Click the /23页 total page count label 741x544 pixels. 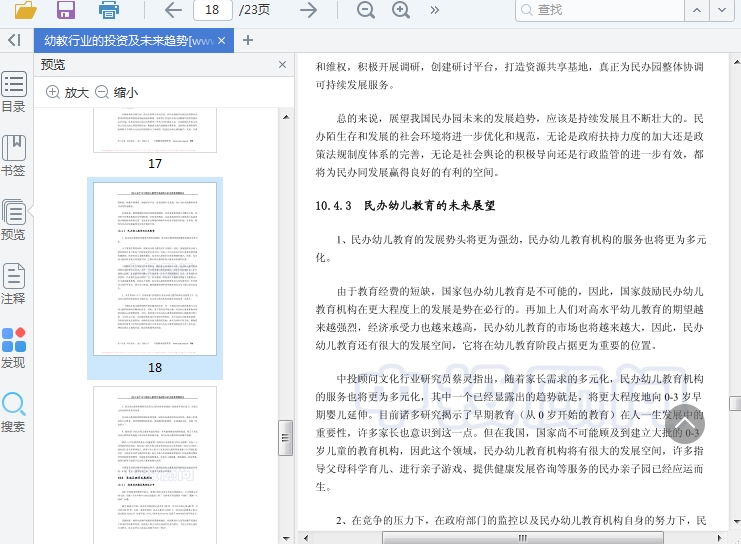click(254, 10)
